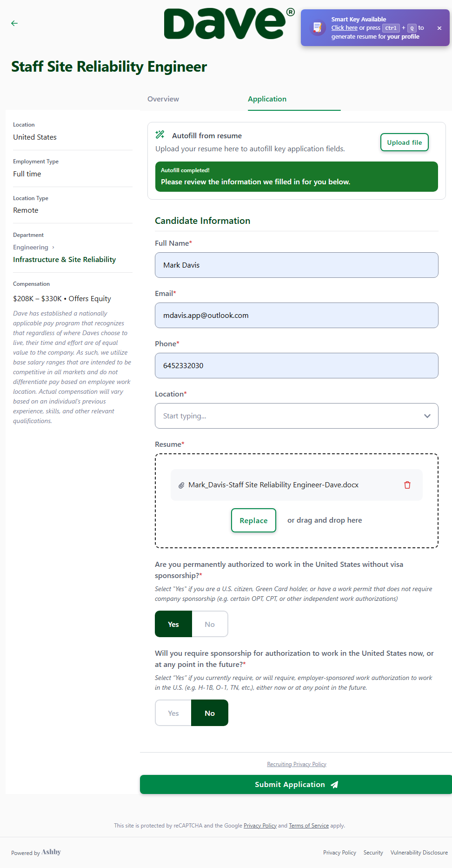Click the autofill magic wand icon
The height and width of the screenshot is (868, 452).
(160, 135)
